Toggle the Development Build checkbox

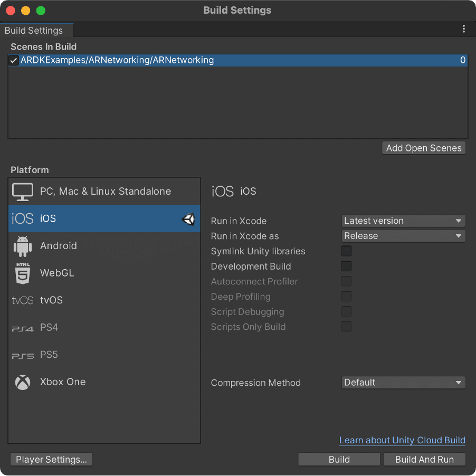tap(346, 266)
